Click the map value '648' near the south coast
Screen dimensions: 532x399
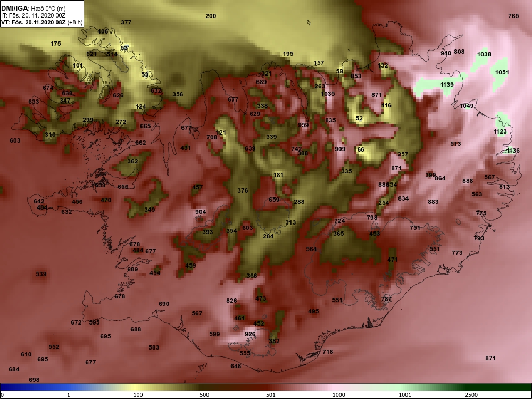pyautogui.click(x=236, y=366)
